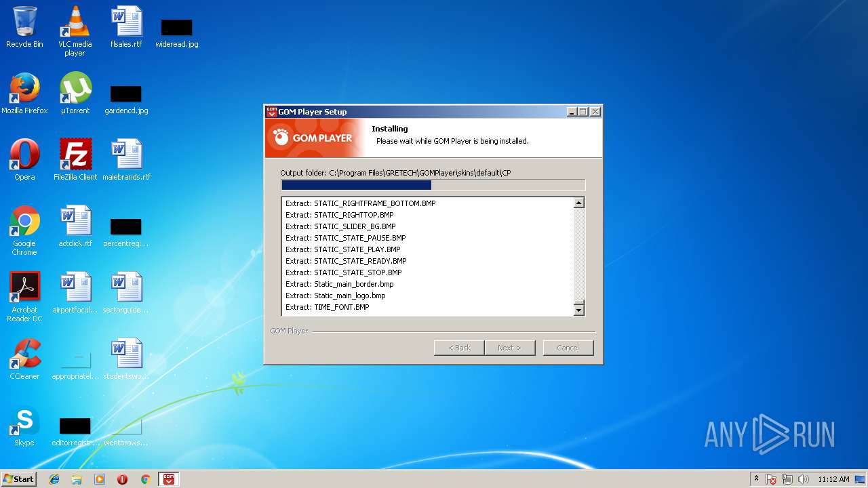The image size is (868, 488).
Task: Click the Chrome icon in the taskbar
Action: (x=145, y=479)
